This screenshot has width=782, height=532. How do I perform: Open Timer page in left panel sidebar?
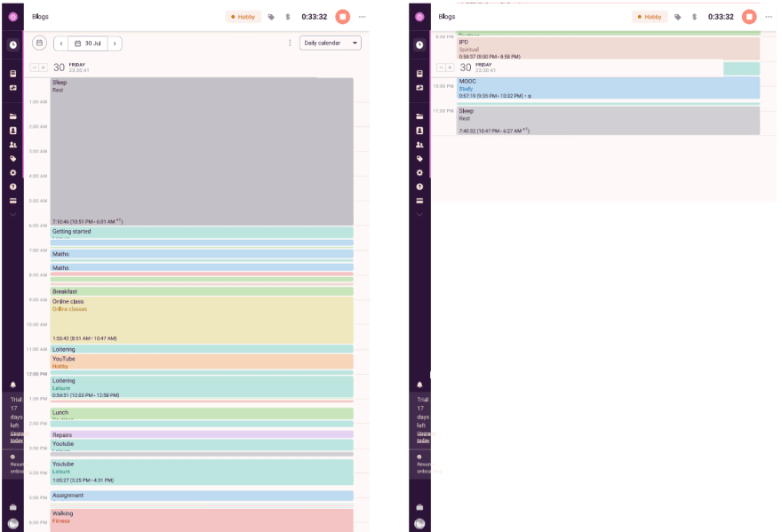coord(13,44)
